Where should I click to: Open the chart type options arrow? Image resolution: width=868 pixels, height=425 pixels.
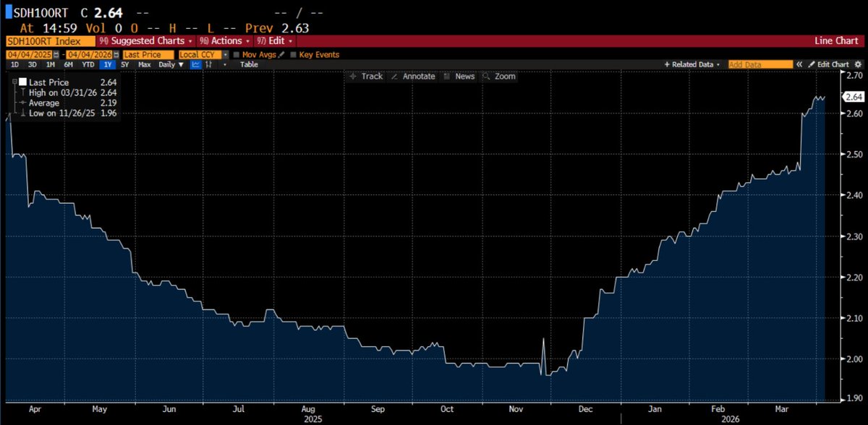click(x=224, y=64)
